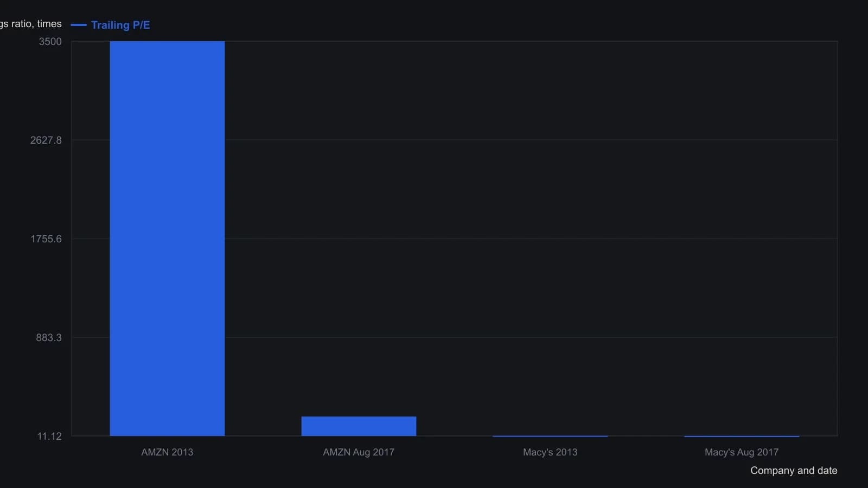Image resolution: width=868 pixels, height=488 pixels.
Task: Click the AMZN 2013 axis label
Action: click(167, 452)
